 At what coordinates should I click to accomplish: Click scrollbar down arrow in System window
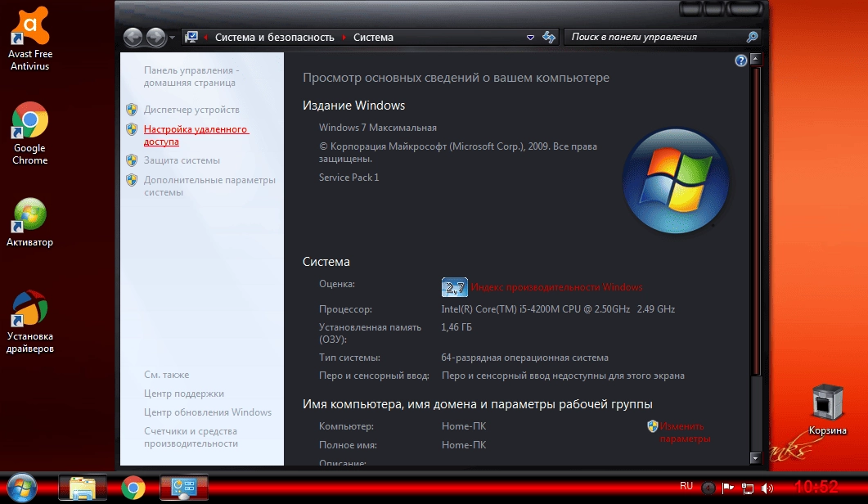coord(756,458)
